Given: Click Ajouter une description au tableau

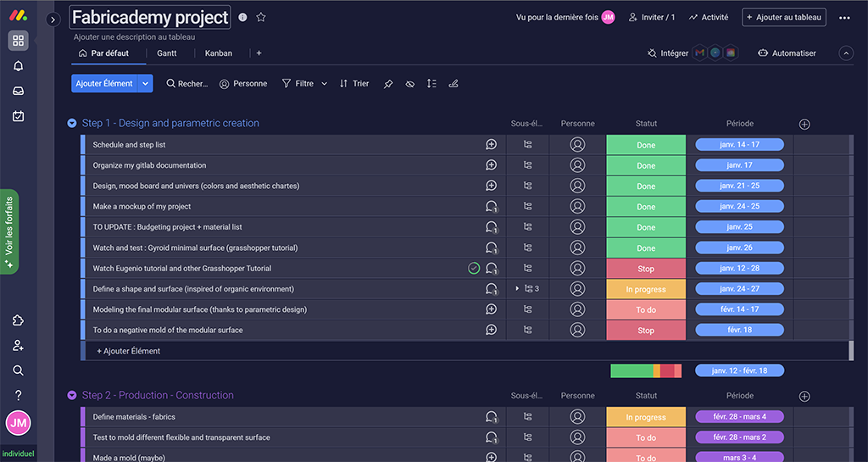Looking at the screenshot, I should [135, 37].
